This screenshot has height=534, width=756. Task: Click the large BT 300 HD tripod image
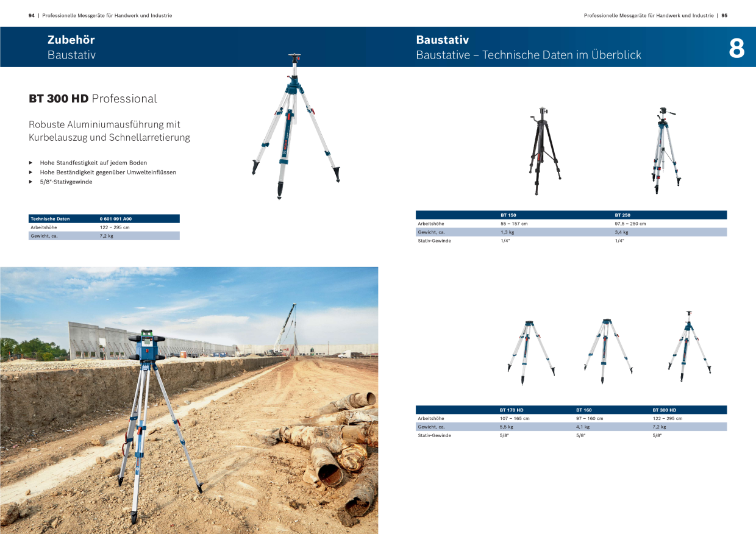pyautogui.click(x=296, y=126)
